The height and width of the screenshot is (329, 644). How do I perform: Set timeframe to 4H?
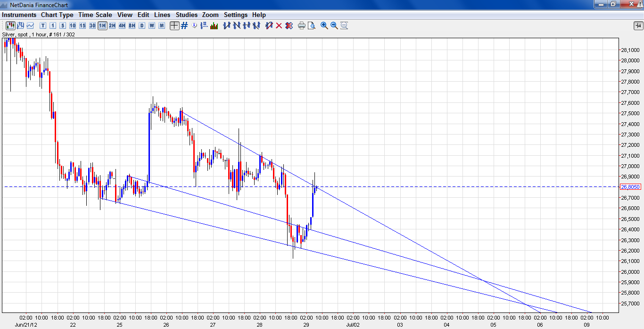[122, 25]
